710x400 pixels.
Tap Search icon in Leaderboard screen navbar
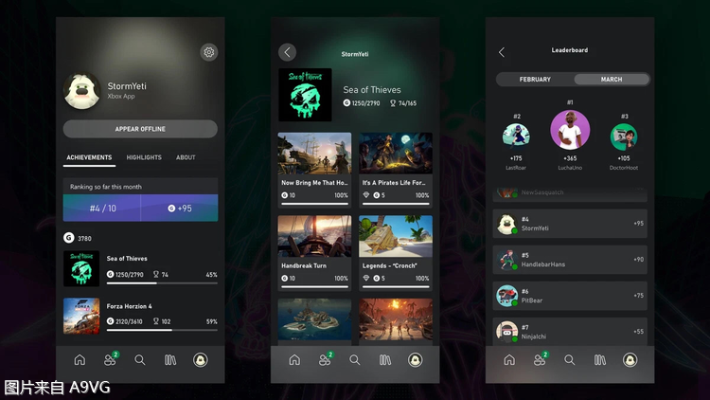[570, 360]
